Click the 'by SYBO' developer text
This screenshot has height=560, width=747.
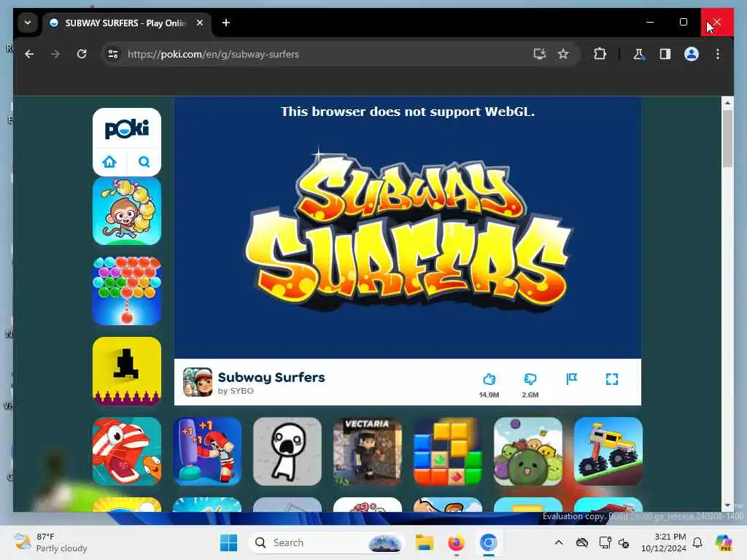click(236, 391)
